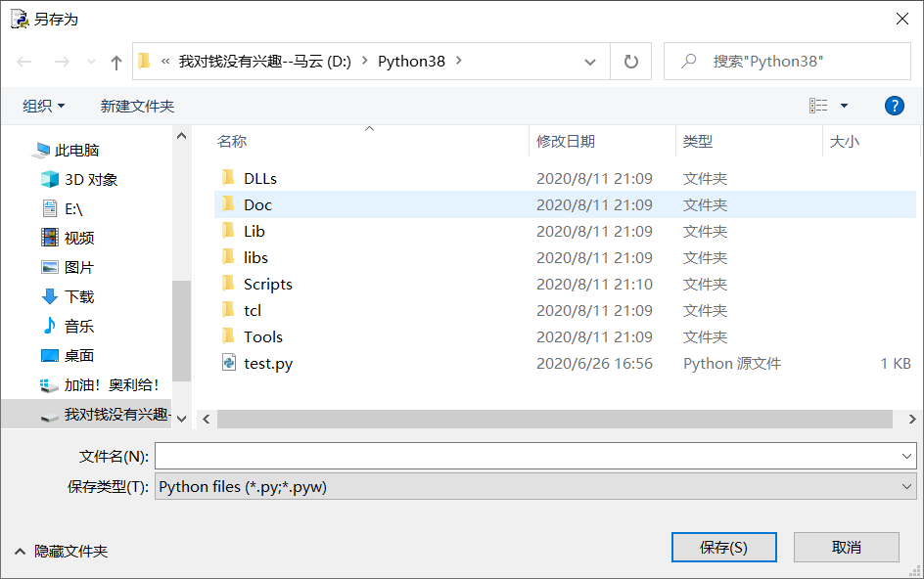Change the view layout icon
The image size is (924, 579).
point(818,106)
